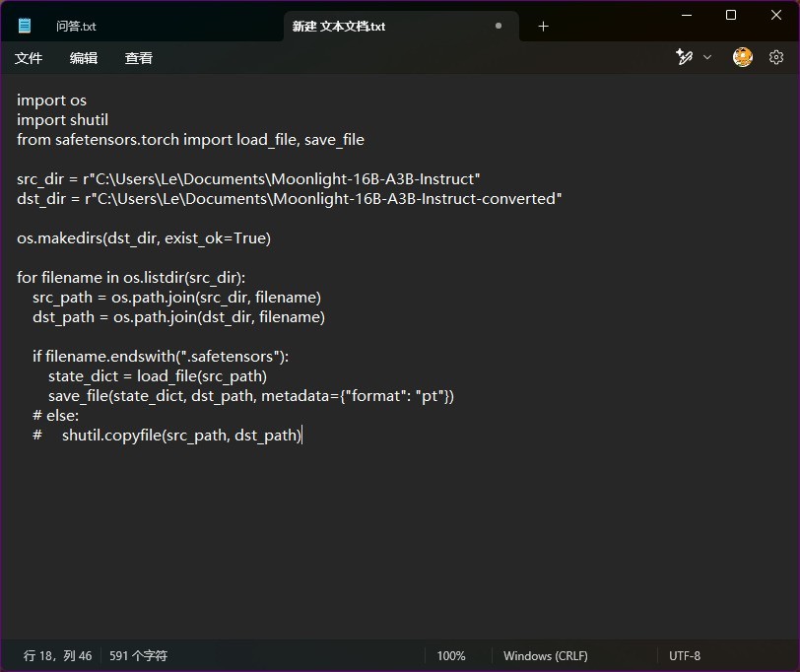Click the Windows (CRLF) line ending indicator
Screen dimensions: 800x672
coord(545,655)
